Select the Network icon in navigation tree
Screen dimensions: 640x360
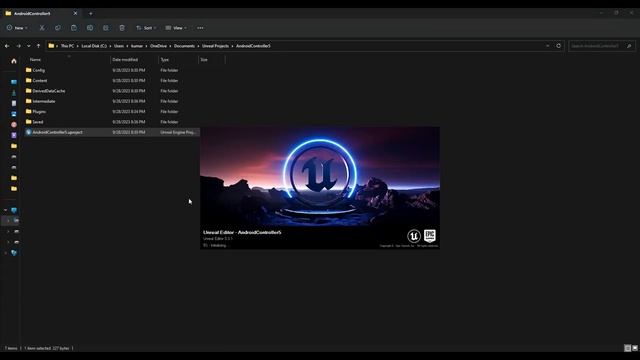14,253
